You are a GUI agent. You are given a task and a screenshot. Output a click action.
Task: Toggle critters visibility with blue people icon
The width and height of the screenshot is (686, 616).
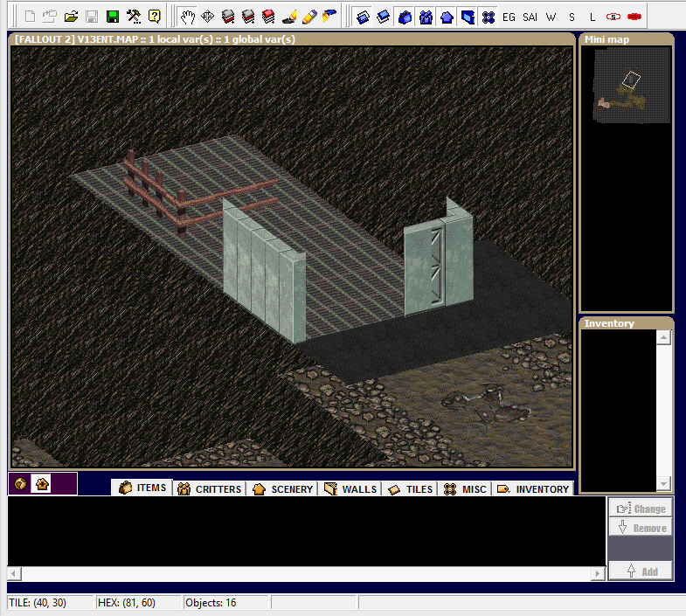pyautogui.click(x=426, y=17)
